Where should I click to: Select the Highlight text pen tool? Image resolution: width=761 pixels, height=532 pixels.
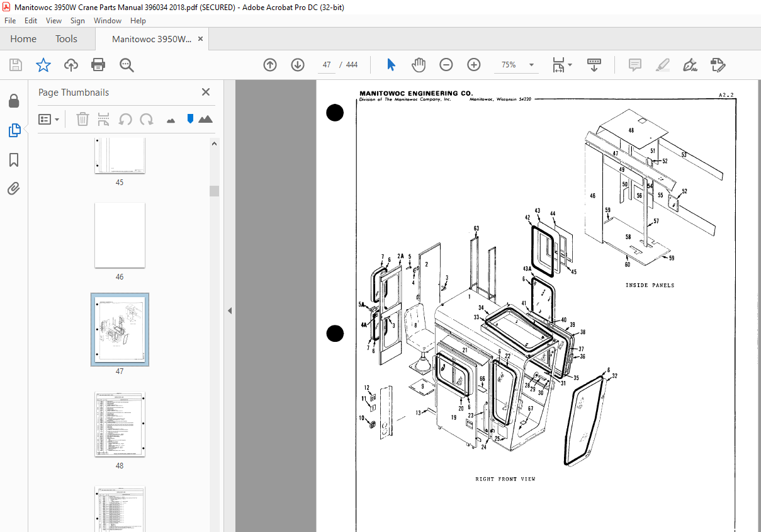point(662,65)
